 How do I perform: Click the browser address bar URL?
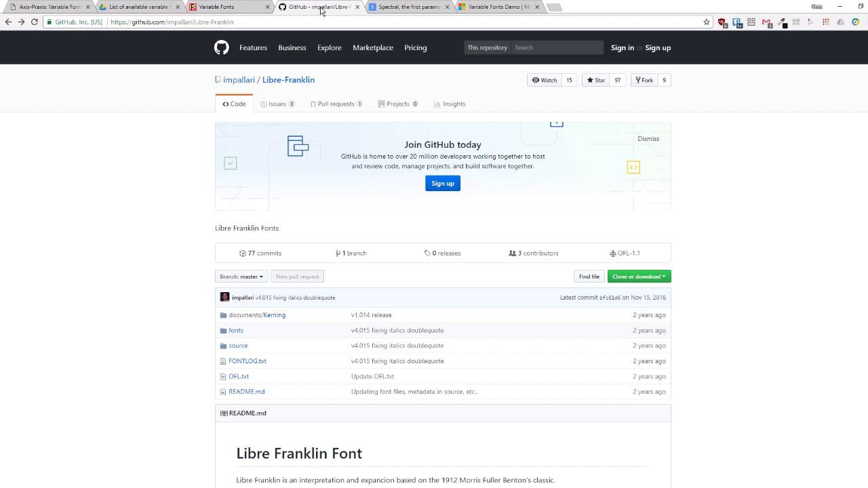coord(172,22)
